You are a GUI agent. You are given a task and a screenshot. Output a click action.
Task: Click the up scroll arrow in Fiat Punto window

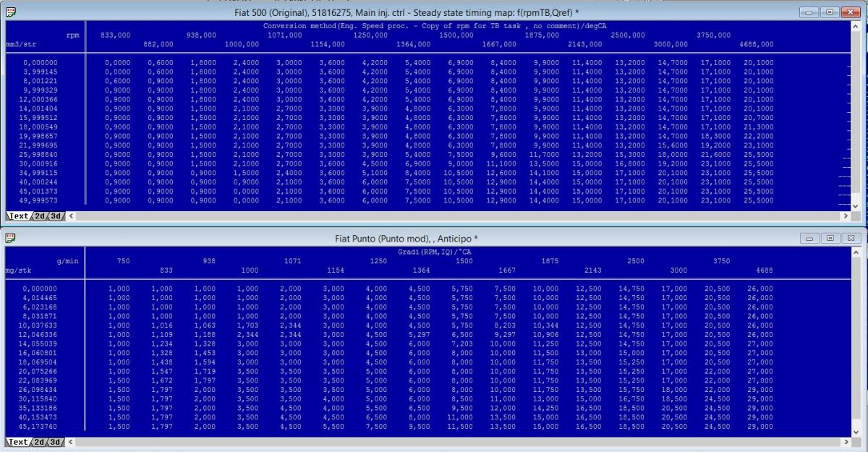click(x=857, y=253)
